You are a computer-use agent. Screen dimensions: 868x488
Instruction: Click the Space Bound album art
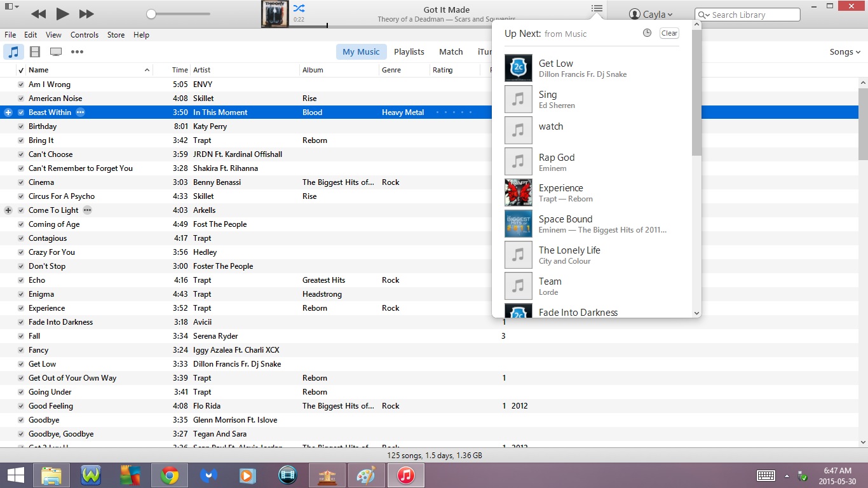tap(518, 224)
